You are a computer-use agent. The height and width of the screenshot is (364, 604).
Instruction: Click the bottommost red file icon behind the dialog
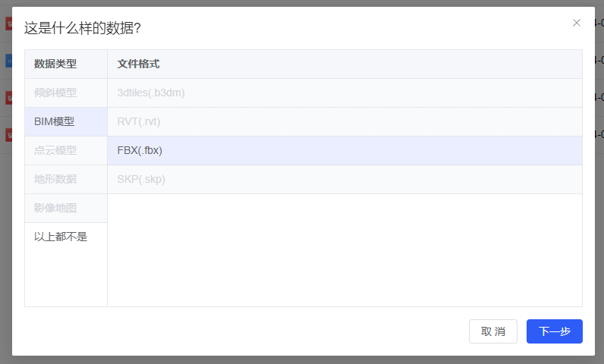click(8, 135)
